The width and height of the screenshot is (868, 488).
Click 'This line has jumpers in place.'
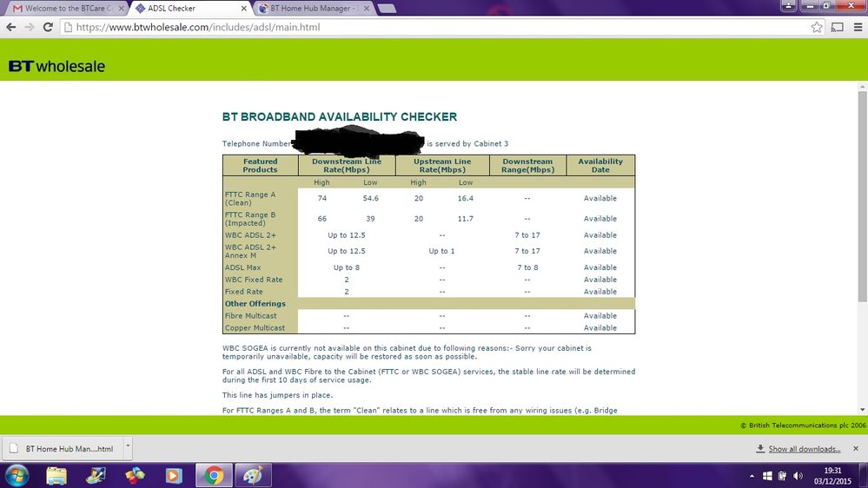(x=277, y=395)
